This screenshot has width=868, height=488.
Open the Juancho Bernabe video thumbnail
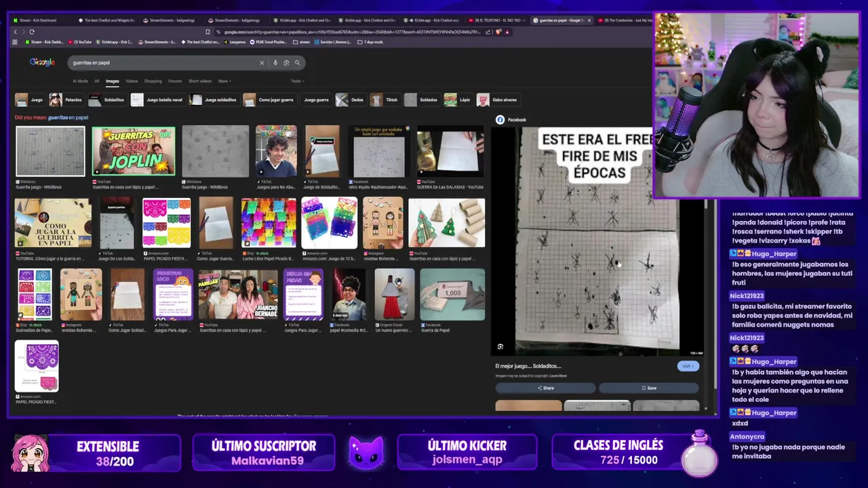pos(238,294)
